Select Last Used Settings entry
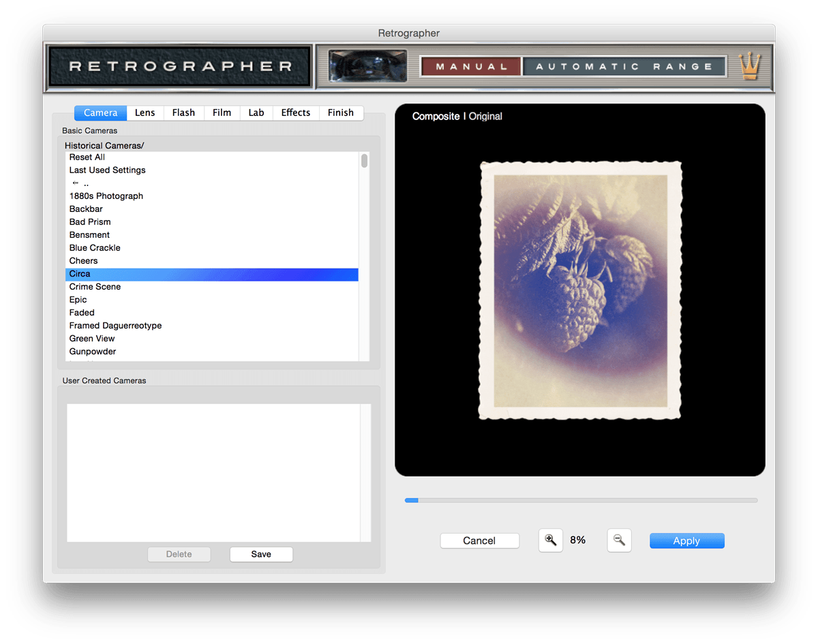The width and height of the screenshot is (818, 644). 212,170
